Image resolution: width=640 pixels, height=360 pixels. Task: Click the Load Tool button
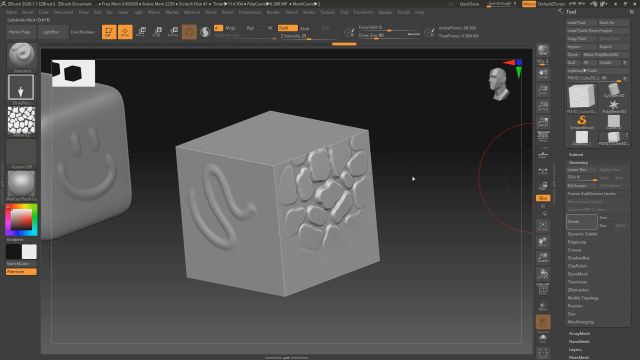(581, 22)
